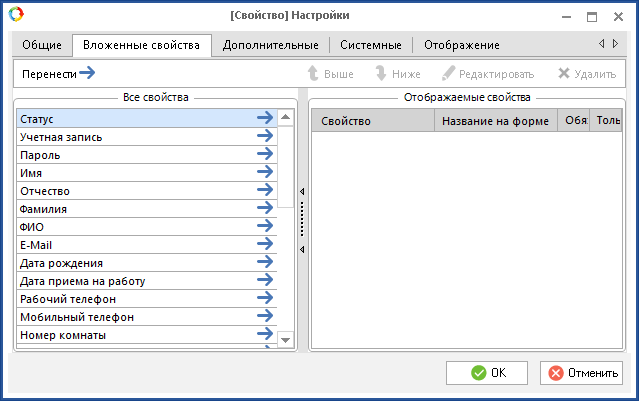The image size is (639, 401).
Task: Click the Отменить button
Action: coord(582,372)
